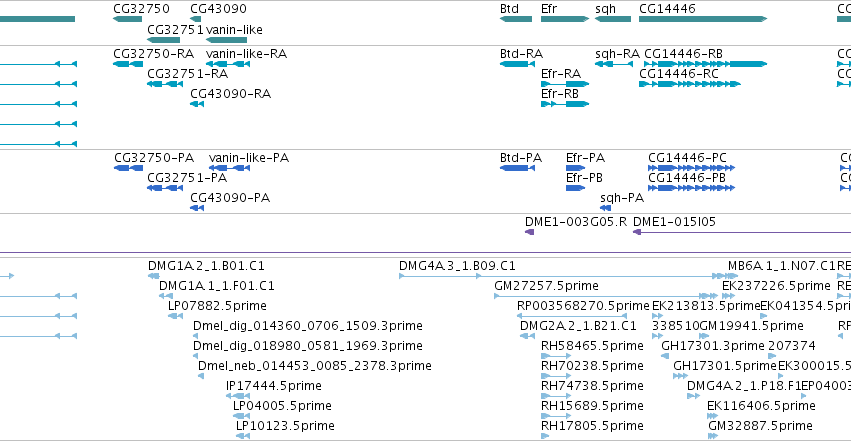Select transcript Efr-RB
The height and width of the screenshot is (441, 851).
[x=565, y=104]
